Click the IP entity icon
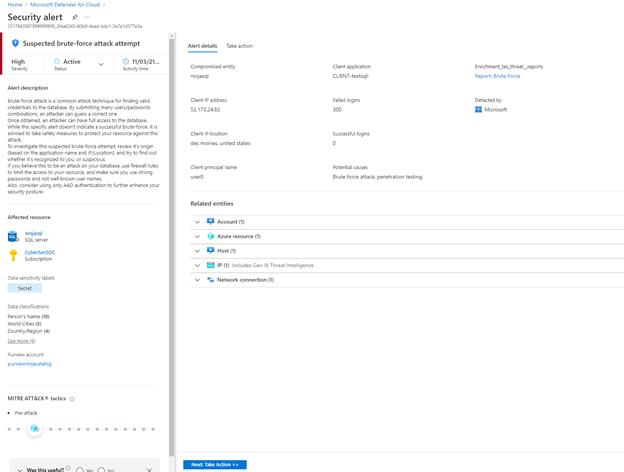Image resolution: width=624 pixels, height=472 pixels. 211,265
